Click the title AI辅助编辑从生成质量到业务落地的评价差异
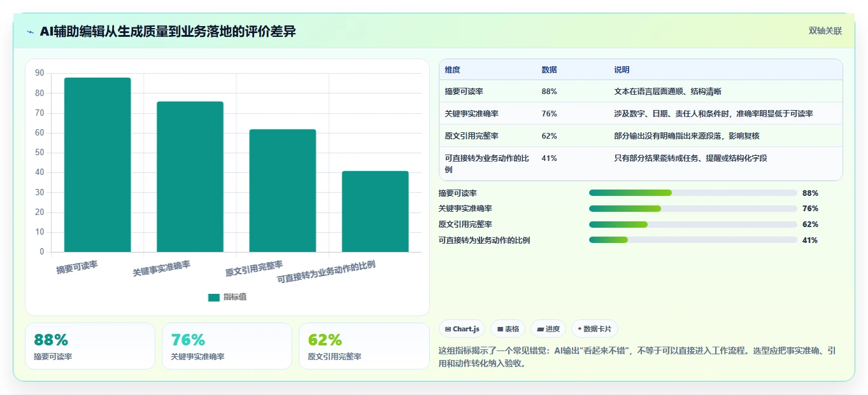The image size is (868, 395). [167, 32]
